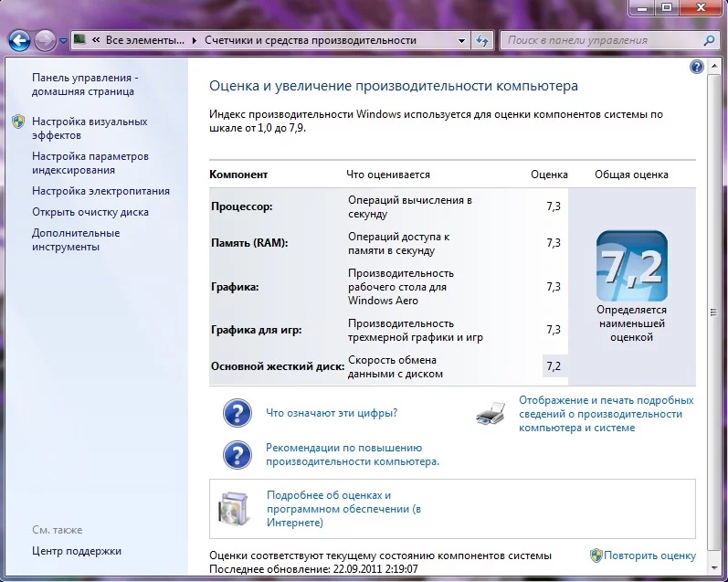This screenshot has width=728, height=582.
Task: Click the question icon beside 'Что означают эти цифры?'
Action: click(x=237, y=413)
